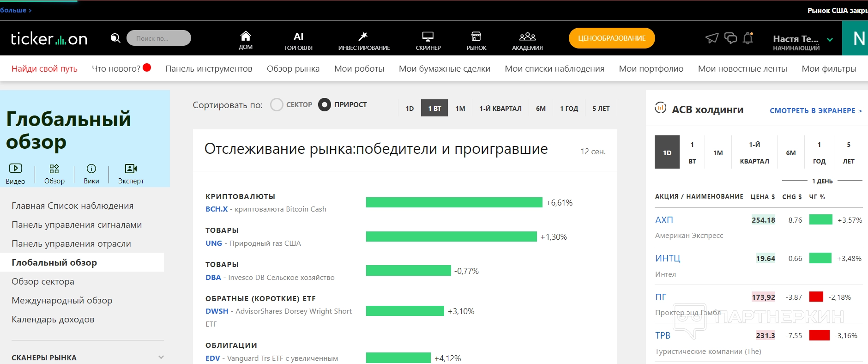This screenshot has width=868, height=364.
Task: Open the Видео icon in Глобальный обзор
Action: [15, 168]
